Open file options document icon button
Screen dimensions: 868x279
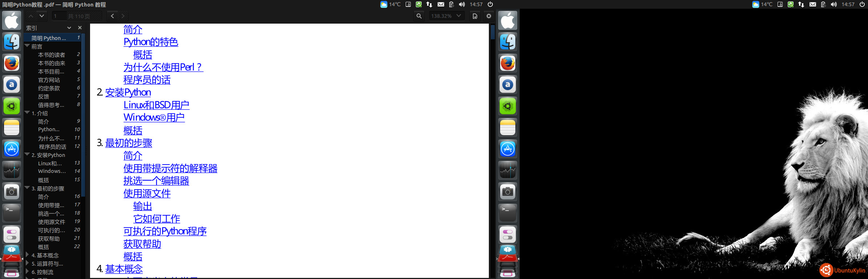475,16
